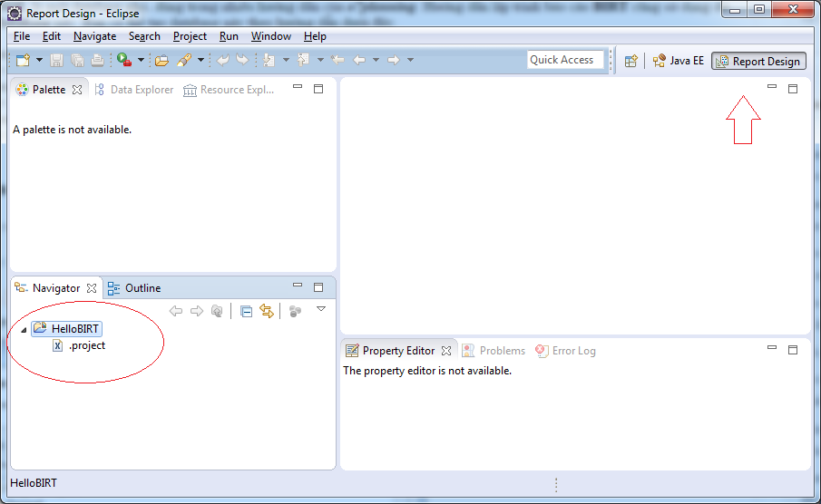Screen dimensions: 821x504
Task: Click the Open Perspective icon
Action: click(x=630, y=61)
